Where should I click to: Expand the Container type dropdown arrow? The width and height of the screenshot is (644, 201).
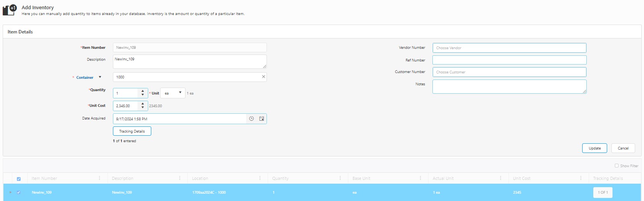tap(100, 77)
